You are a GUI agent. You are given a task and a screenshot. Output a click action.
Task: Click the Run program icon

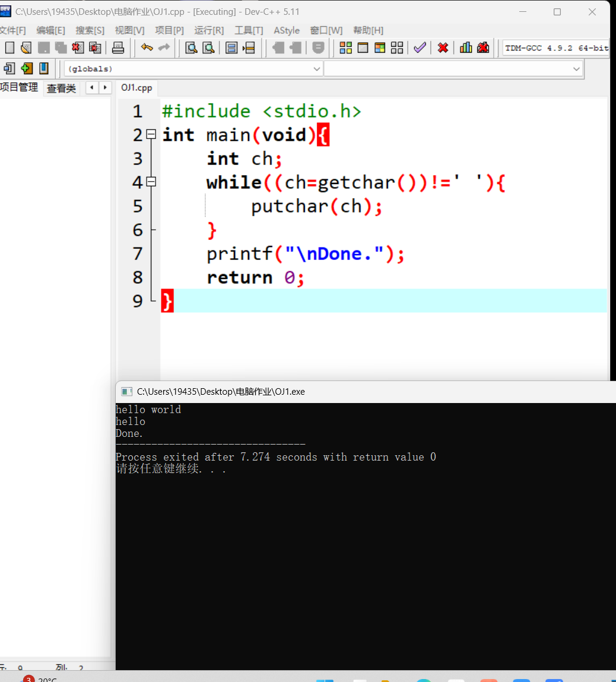pyautogui.click(x=363, y=47)
